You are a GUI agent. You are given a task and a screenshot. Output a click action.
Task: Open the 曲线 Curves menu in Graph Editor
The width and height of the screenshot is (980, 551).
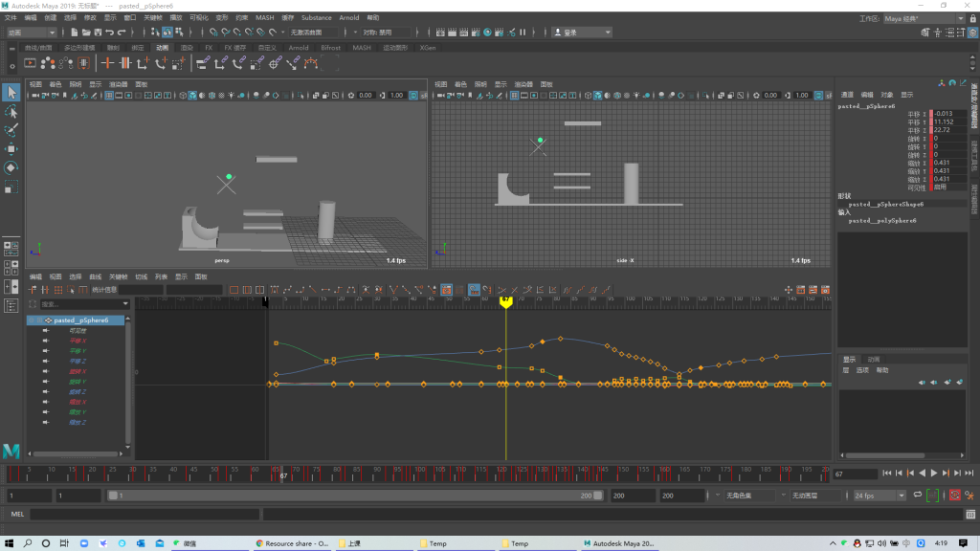95,276
